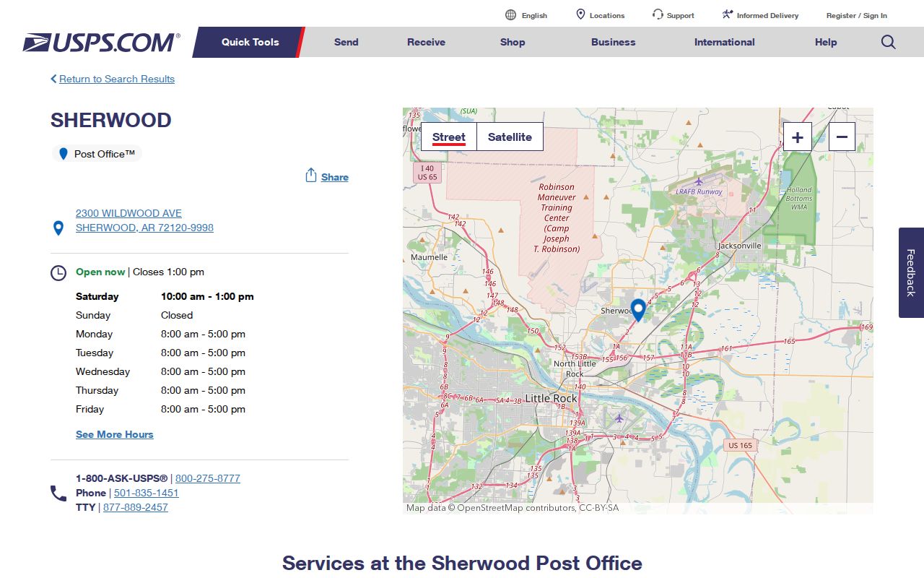
Task: Click the phone handset icon
Action: pyautogui.click(x=58, y=493)
